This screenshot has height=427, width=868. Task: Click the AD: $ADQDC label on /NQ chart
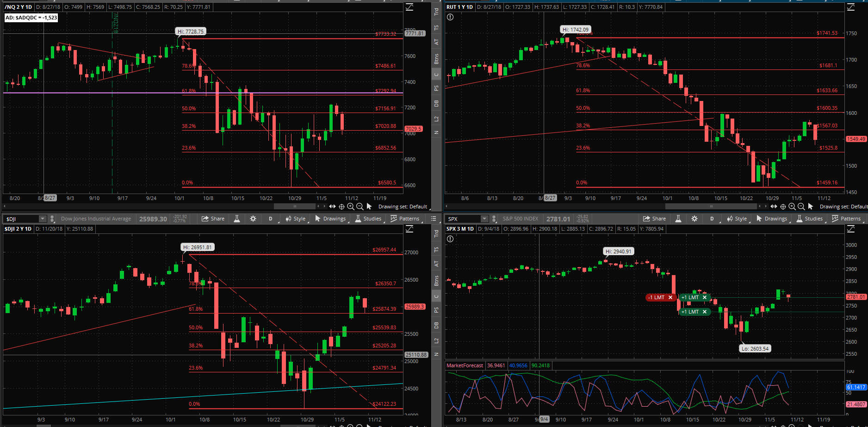click(x=31, y=18)
